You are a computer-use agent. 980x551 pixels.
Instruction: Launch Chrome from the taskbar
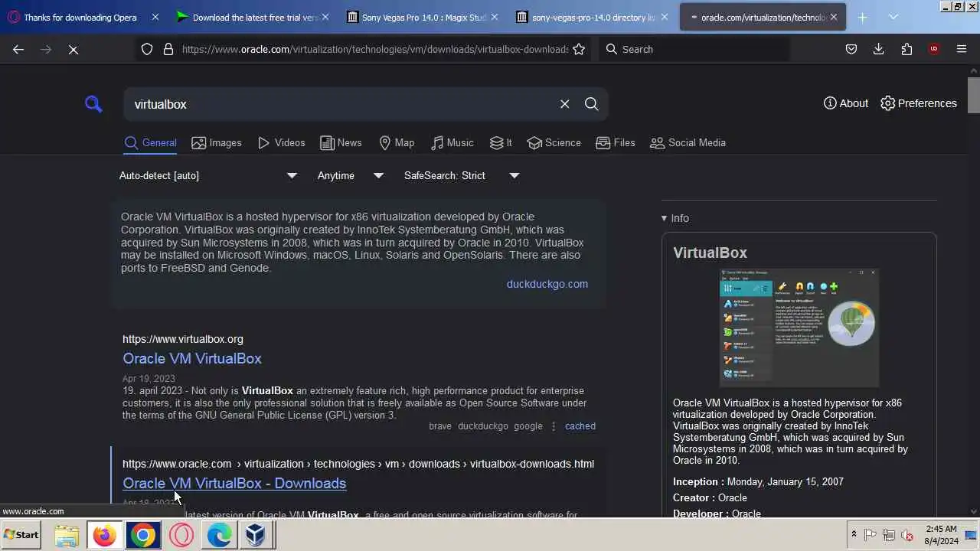pos(142,535)
